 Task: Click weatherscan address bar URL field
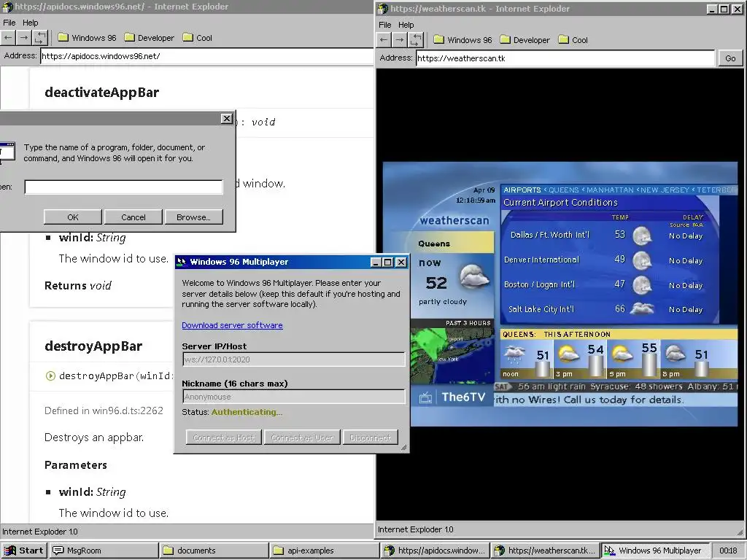(x=565, y=58)
